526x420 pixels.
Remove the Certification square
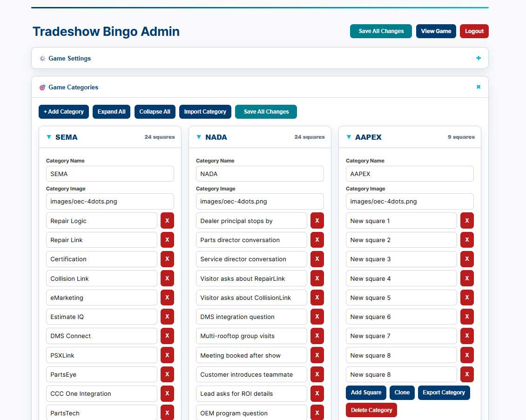click(x=167, y=258)
